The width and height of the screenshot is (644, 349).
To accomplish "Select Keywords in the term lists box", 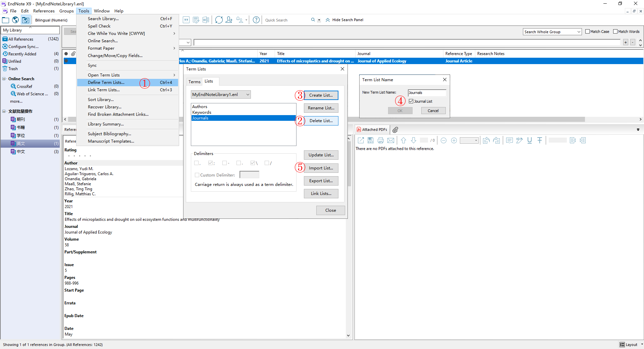I will [243, 112].
